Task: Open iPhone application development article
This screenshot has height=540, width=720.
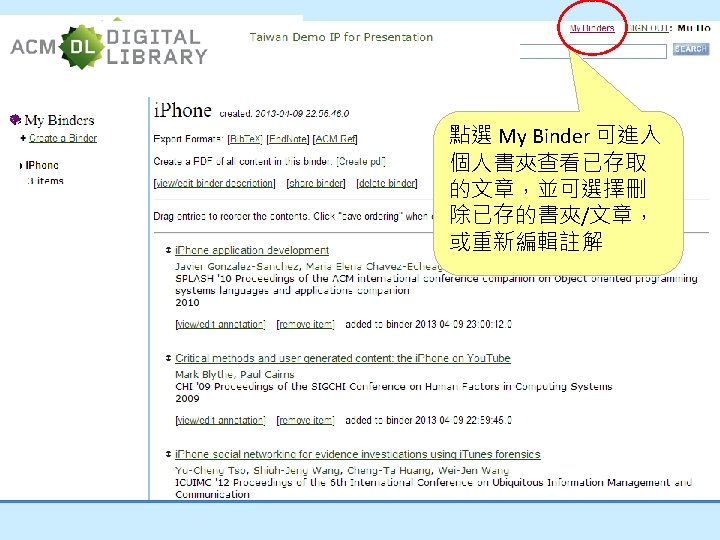Action: click(252, 250)
